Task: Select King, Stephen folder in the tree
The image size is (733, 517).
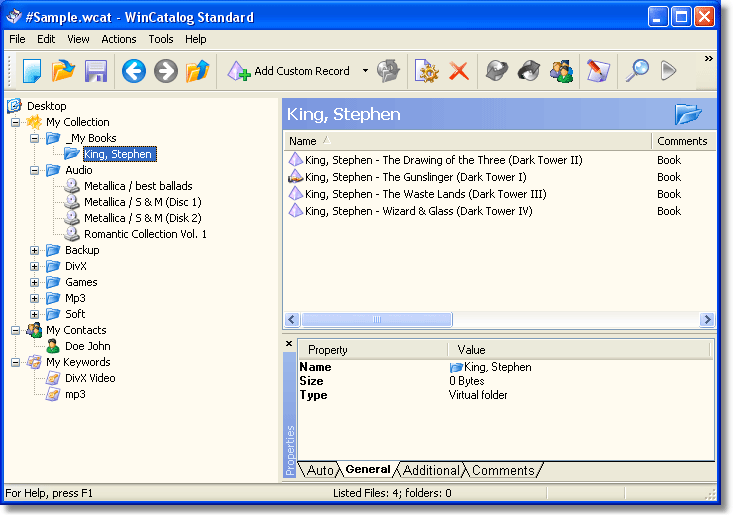Action: tap(119, 154)
